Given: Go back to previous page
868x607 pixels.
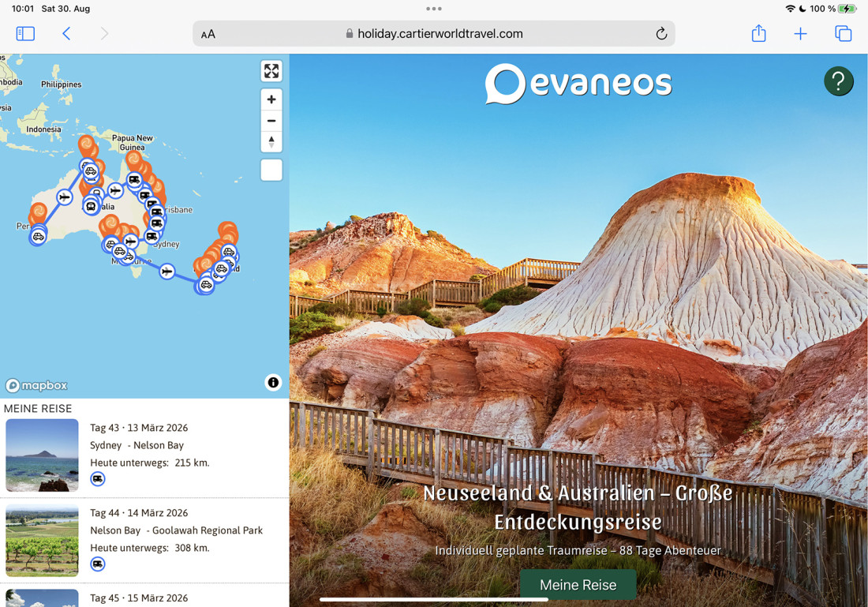Looking at the screenshot, I should (x=66, y=33).
